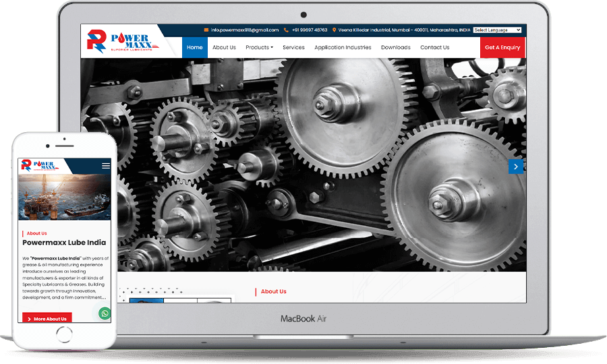Click the email envelope icon in top bar

click(206, 30)
